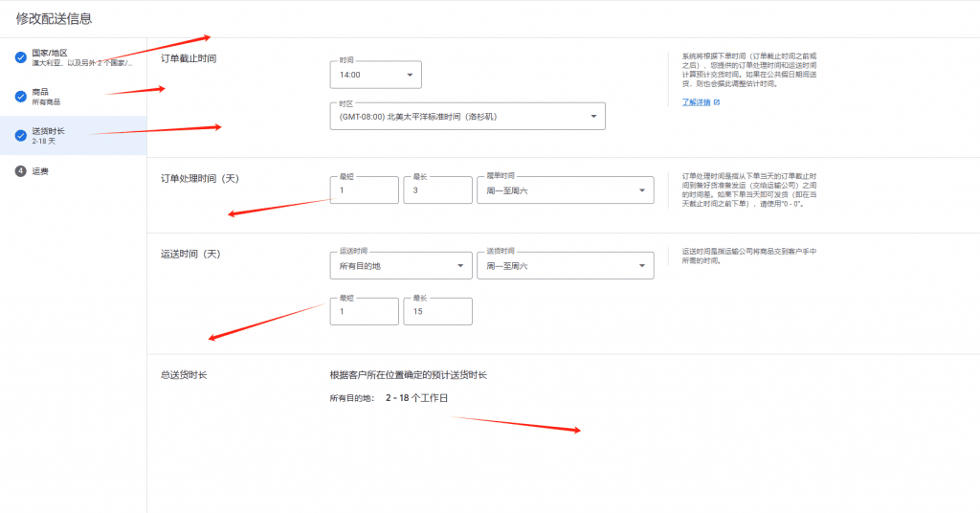Go to the 运费 step
Image resolution: width=980 pixels, height=513 pixels.
(x=73, y=171)
